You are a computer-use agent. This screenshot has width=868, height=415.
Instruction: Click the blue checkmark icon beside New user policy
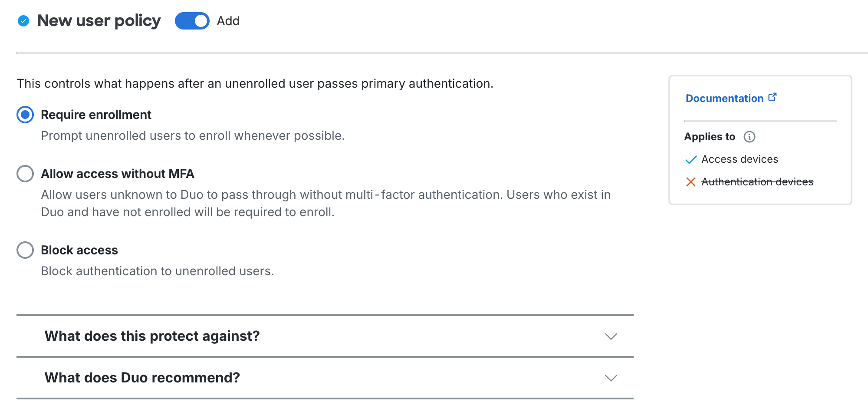coord(24,20)
